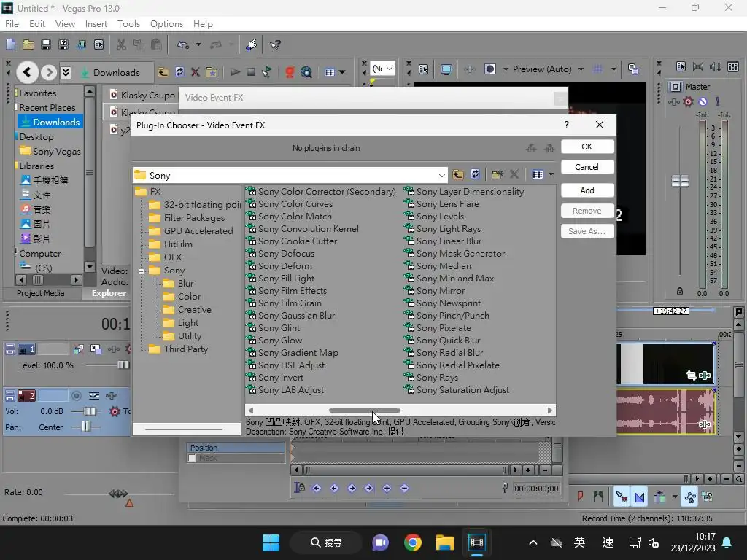Image resolution: width=747 pixels, height=560 pixels.
Task: Click the Explorer start preview play icon
Action: 235,72
